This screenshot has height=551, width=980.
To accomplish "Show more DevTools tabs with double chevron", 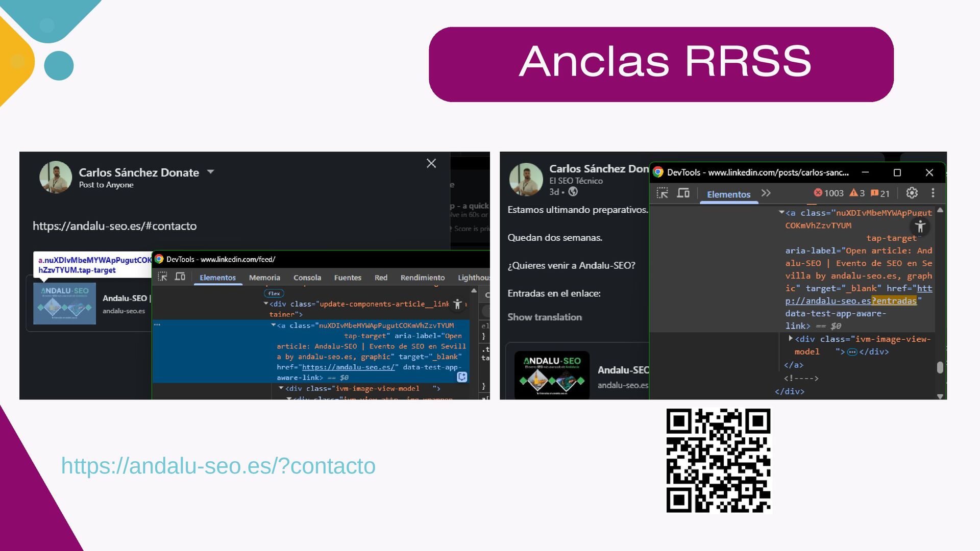I will (766, 193).
